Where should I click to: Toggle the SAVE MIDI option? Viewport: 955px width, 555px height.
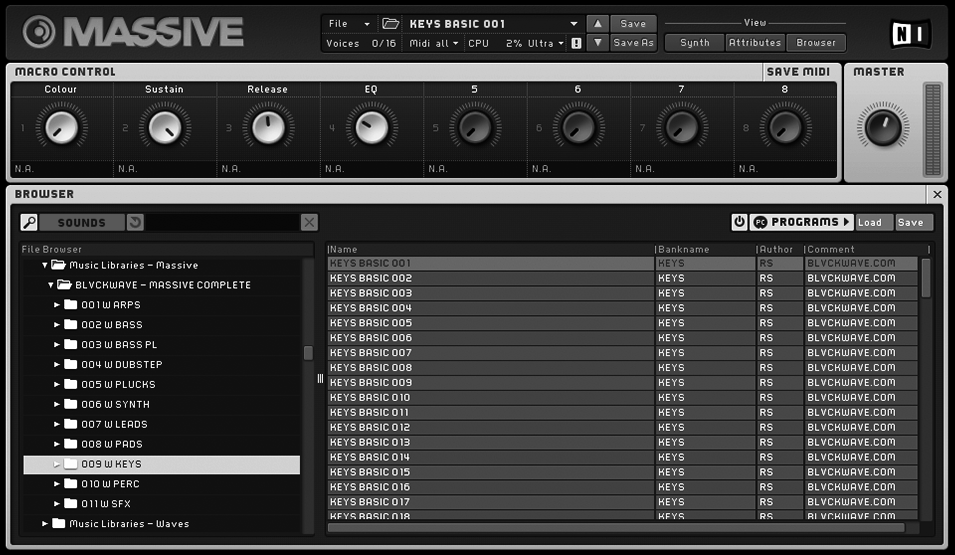coord(797,72)
